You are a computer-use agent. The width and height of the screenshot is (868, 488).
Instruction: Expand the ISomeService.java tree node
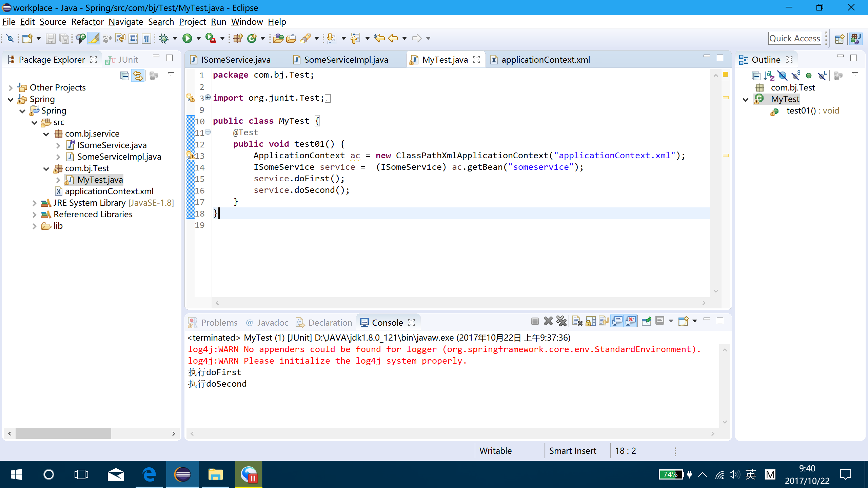[x=58, y=145]
